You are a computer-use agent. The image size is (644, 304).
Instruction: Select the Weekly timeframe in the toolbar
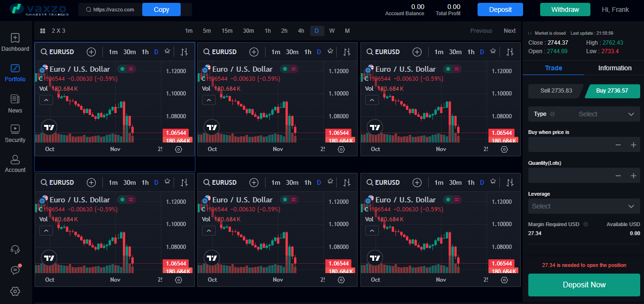[x=332, y=30]
